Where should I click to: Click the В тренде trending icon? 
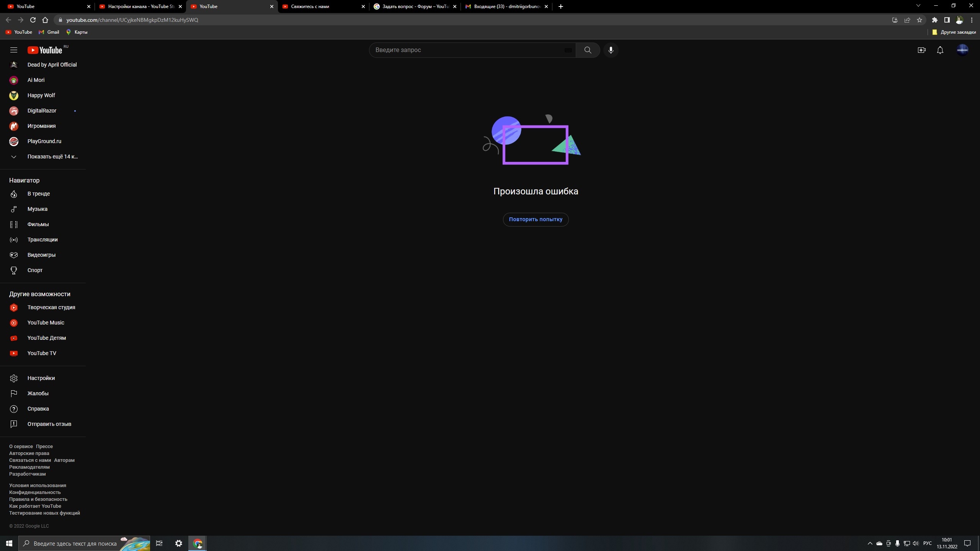13,194
